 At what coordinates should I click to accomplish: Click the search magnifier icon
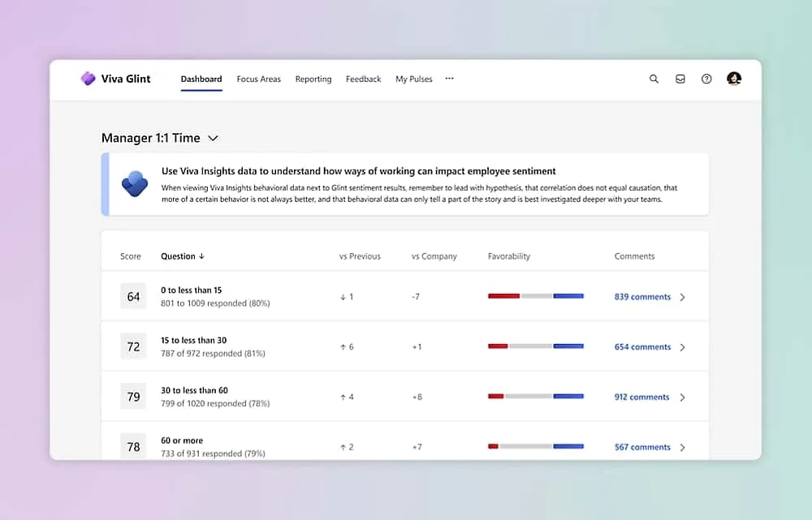tap(654, 79)
